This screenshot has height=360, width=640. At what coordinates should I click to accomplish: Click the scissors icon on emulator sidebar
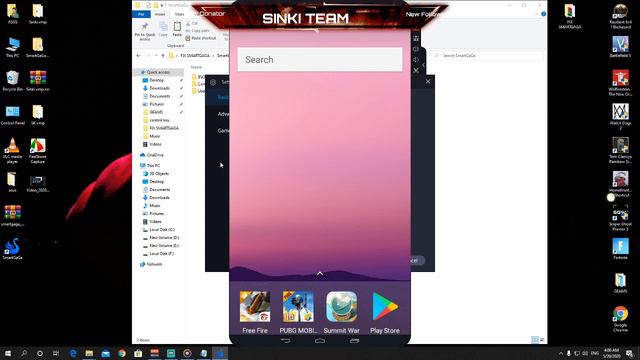point(416,70)
